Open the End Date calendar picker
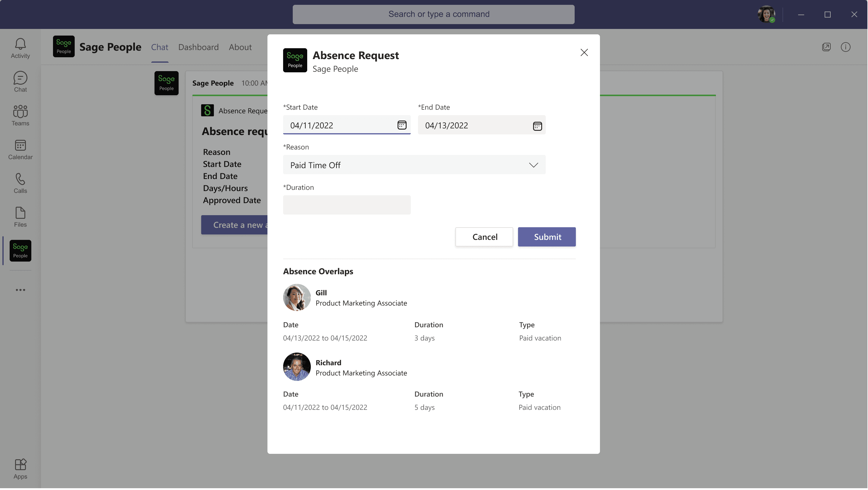This screenshot has height=490, width=868. [x=537, y=126]
